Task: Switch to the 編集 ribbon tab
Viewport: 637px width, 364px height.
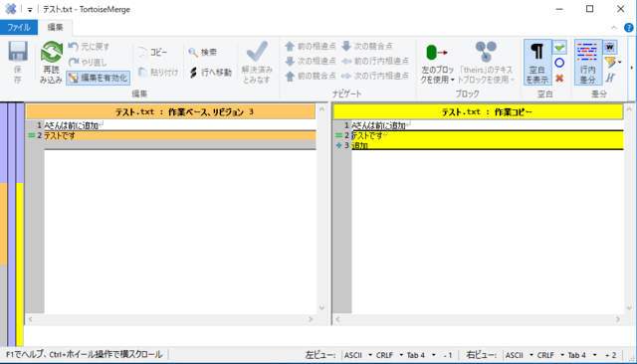Action: 56,27
